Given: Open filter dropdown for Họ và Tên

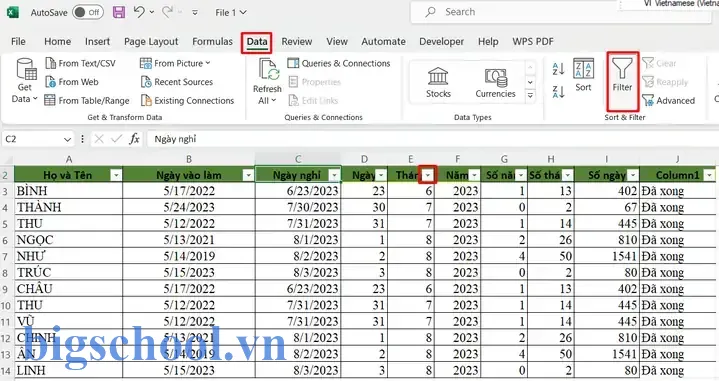Looking at the screenshot, I should (116, 175).
